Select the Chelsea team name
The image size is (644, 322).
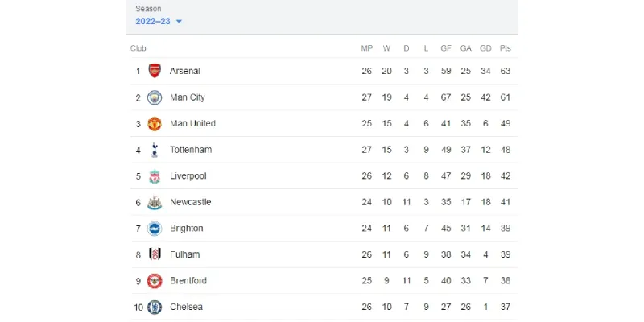[x=186, y=307]
